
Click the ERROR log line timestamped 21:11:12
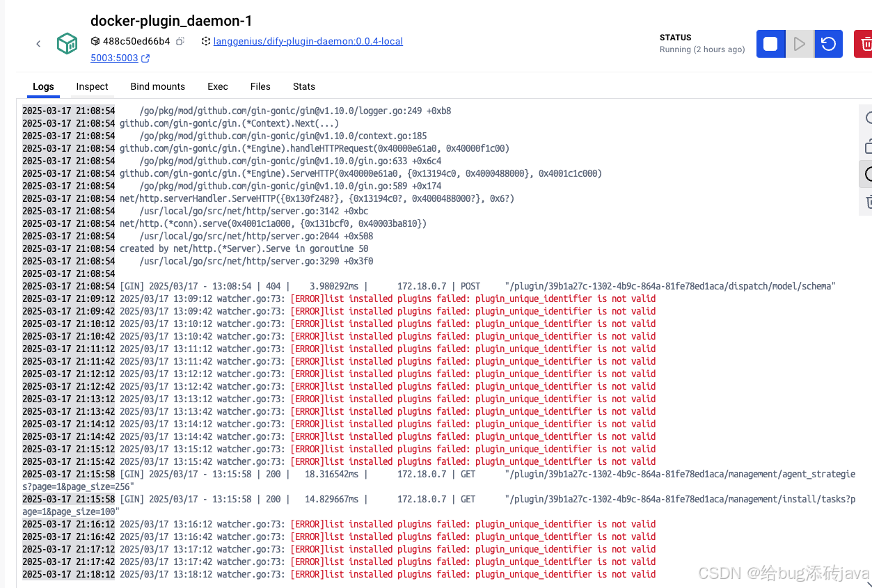[339, 349]
